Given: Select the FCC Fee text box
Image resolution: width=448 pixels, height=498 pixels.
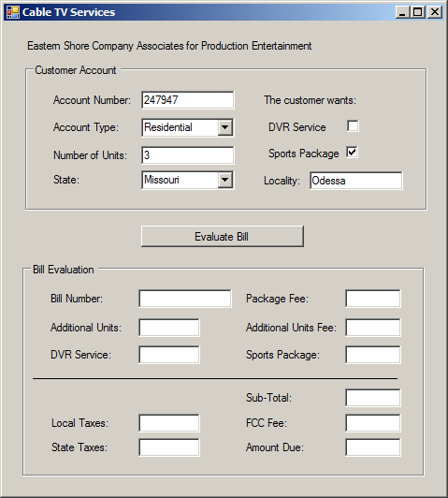Looking at the screenshot, I should tap(373, 423).
